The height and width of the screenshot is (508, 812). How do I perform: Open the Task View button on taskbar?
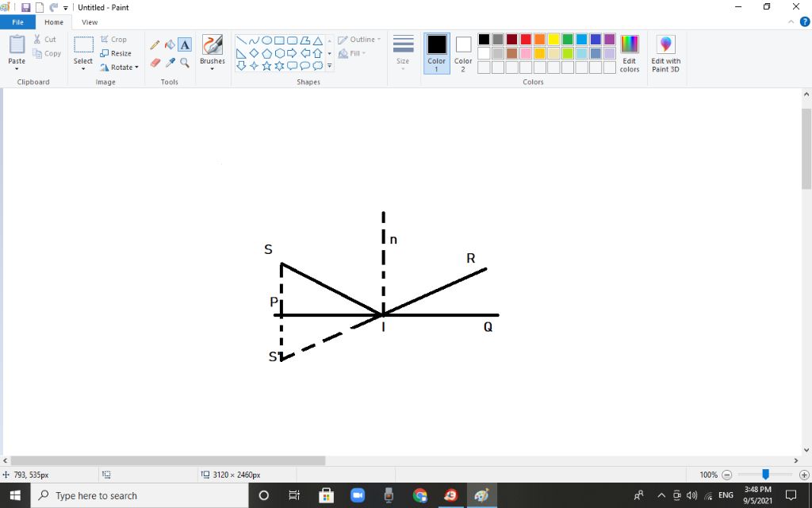tap(294, 495)
